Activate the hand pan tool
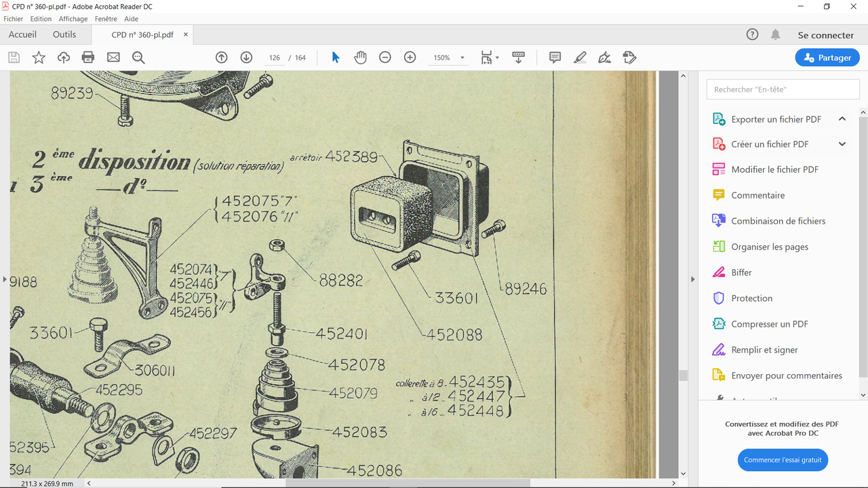 360,58
